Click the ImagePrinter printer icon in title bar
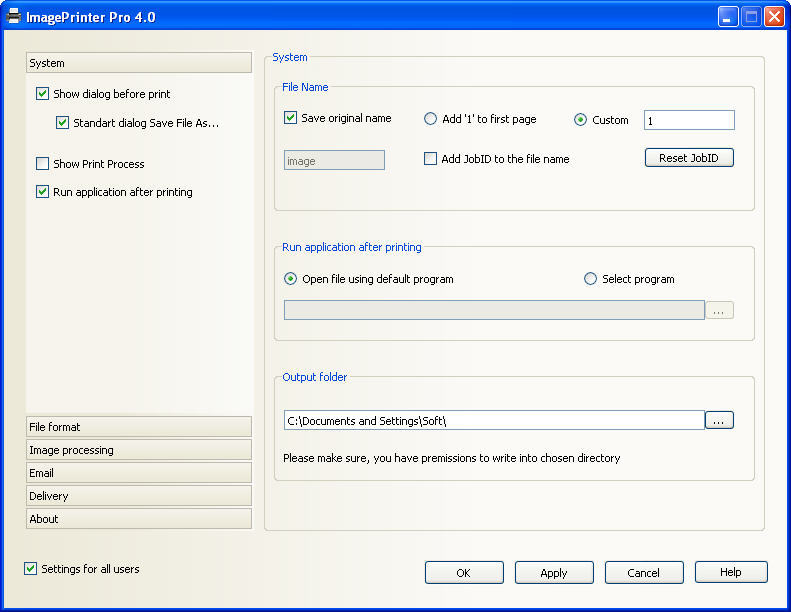The width and height of the screenshot is (791, 612). coord(13,17)
